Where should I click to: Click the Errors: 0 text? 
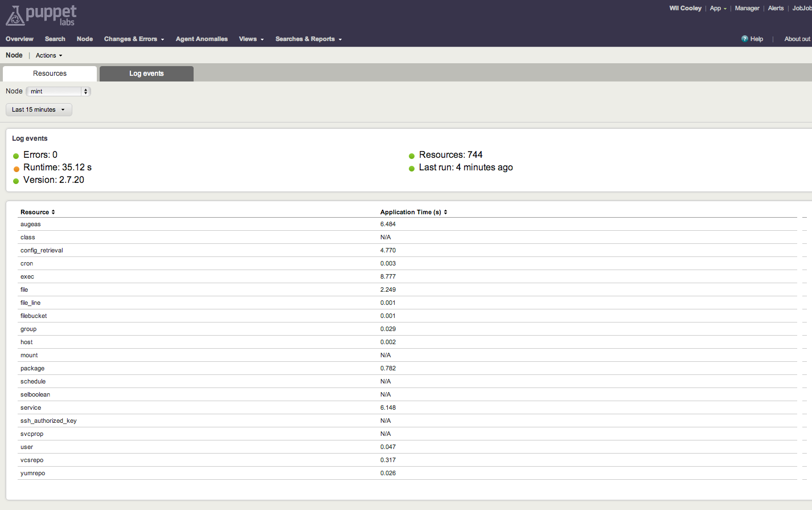(x=40, y=154)
